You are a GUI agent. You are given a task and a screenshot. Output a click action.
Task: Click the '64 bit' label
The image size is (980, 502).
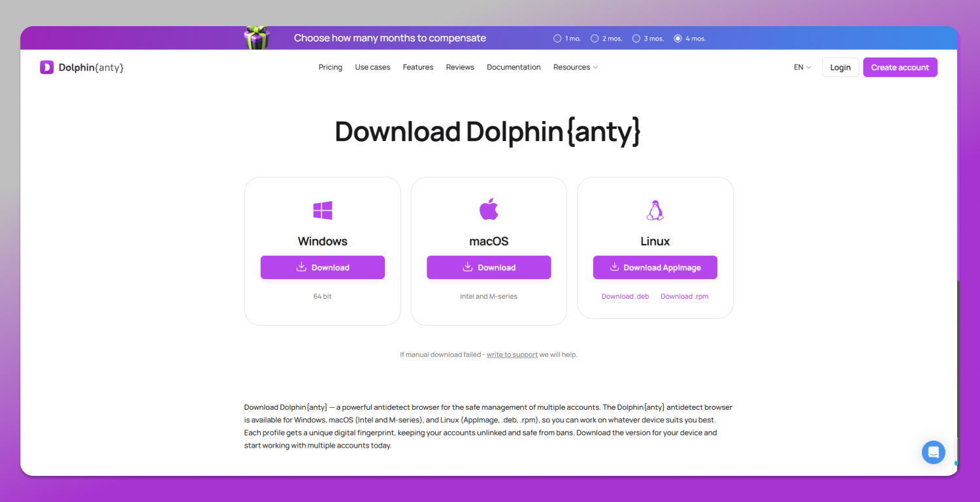[x=323, y=297]
